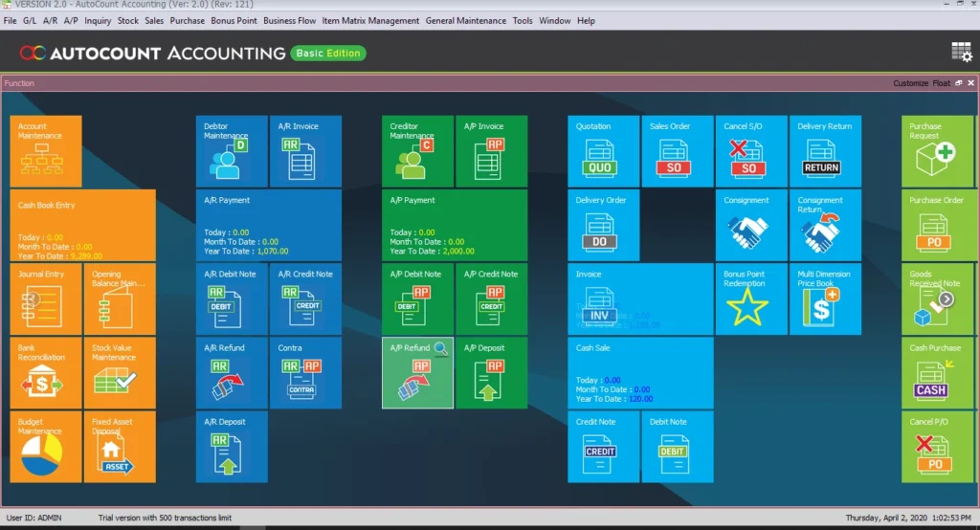Open the grid settings icon at top right
This screenshot has height=530, width=980.
pos(961,53)
